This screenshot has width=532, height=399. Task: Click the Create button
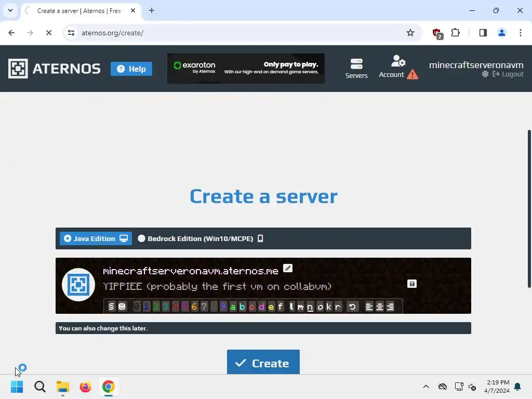(x=263, y=362)
